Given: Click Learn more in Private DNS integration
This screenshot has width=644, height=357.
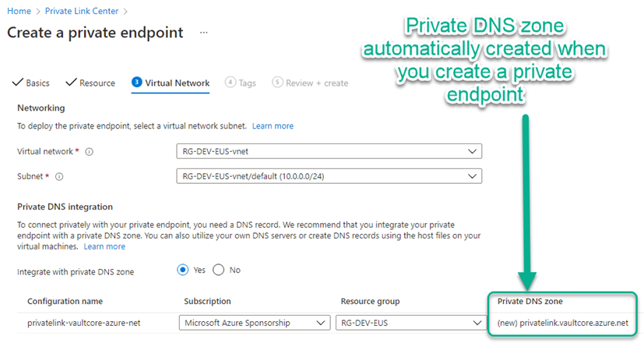Looking at the screenshot, I should pyautogui.click(x=104, y=246).
